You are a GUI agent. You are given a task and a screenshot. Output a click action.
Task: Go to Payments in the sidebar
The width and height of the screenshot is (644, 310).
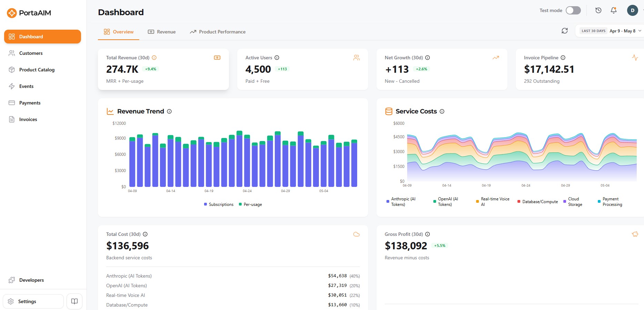tap(42, 103)
